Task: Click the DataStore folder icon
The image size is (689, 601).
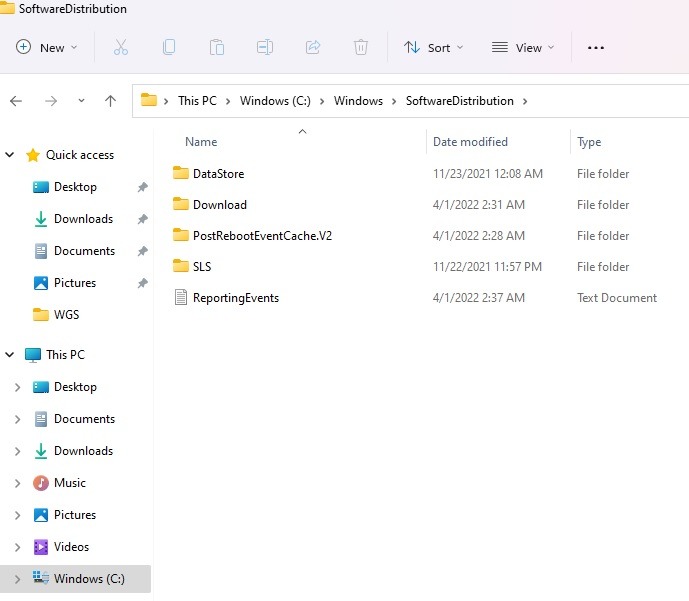Action: [x=181, y=173]
